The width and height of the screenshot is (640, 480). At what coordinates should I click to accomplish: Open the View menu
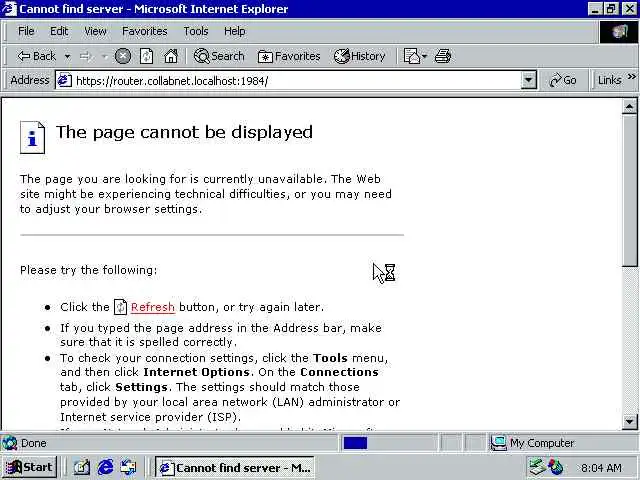coord(96,31)
